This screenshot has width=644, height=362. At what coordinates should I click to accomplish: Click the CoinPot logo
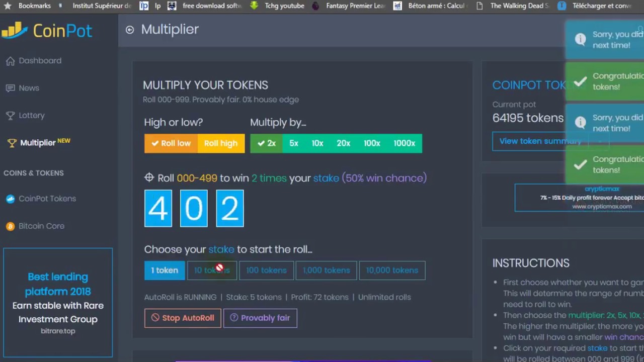[47, 31]
